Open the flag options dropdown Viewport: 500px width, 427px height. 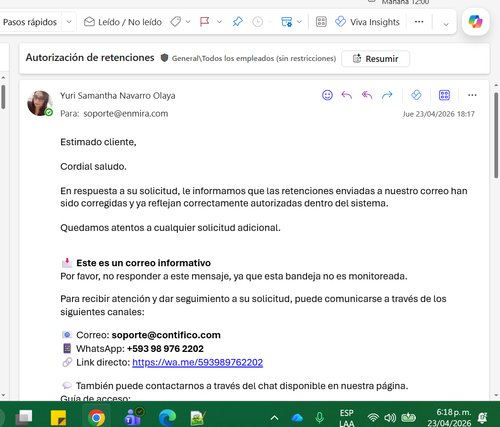click(219, 22)
